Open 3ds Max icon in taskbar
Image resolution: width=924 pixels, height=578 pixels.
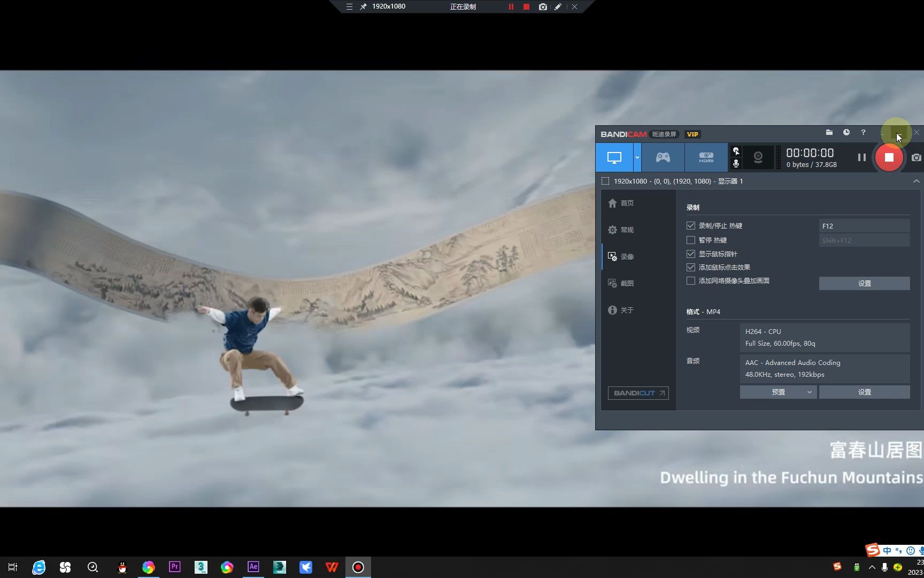(x=201, y=567)
